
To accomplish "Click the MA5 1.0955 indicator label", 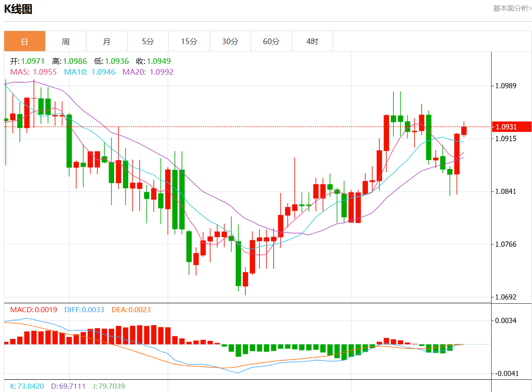I will coord(33,72).
